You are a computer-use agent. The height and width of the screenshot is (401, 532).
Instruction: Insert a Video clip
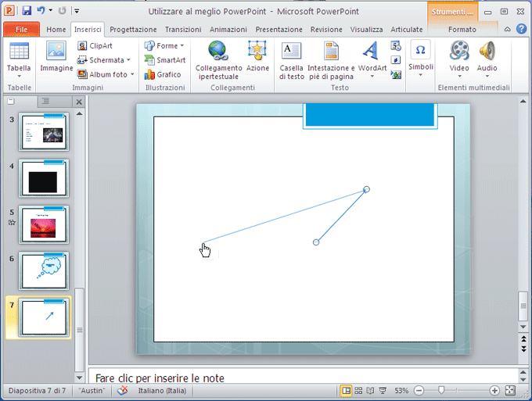click(459, 51)
